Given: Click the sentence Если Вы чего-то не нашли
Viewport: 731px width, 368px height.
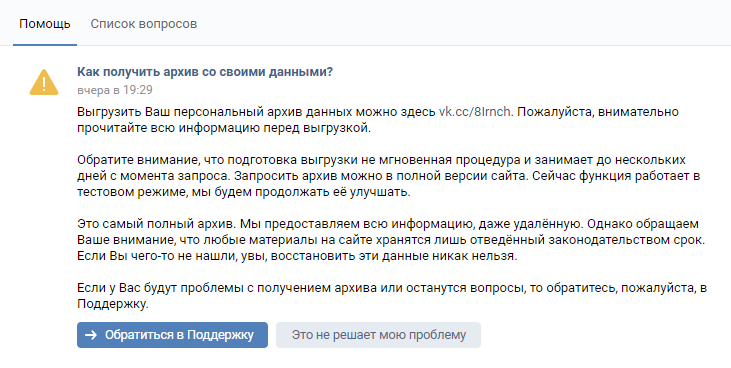Looking at the screenshot, I should pos(297,256).
